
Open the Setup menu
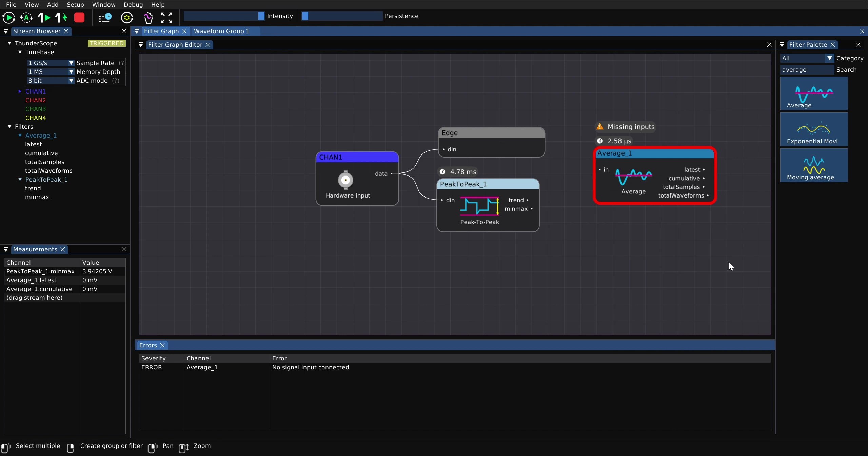[x=75, y=5]
